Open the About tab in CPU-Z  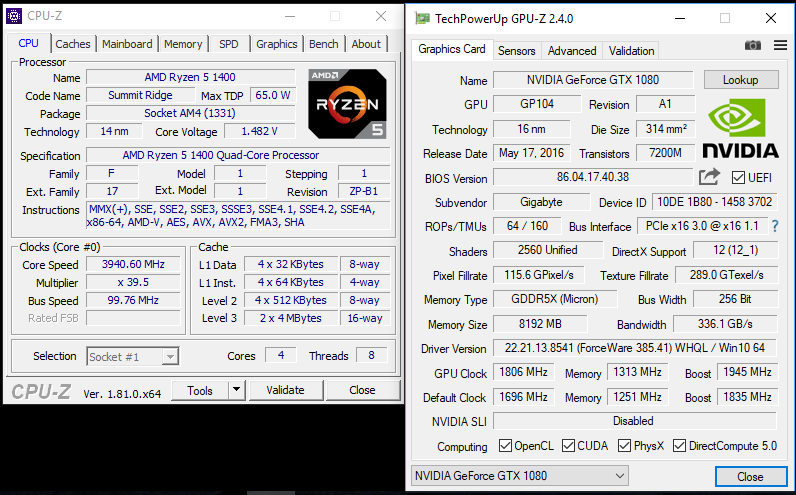coord(366,44)
